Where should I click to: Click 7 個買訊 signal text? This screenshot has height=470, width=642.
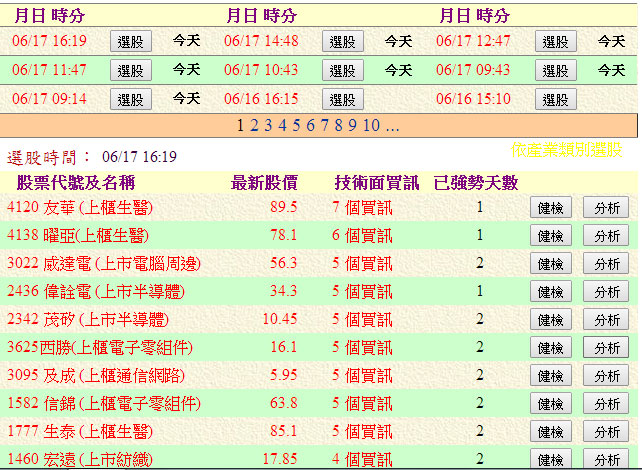point(362,208)
